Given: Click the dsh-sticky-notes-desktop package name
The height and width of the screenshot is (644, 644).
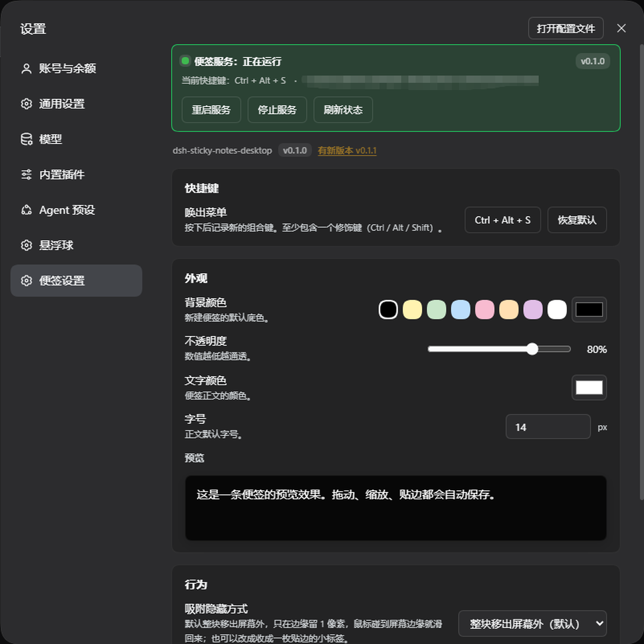Looking at the screenshot, I should pyautogui.click(x=222, y=151).
